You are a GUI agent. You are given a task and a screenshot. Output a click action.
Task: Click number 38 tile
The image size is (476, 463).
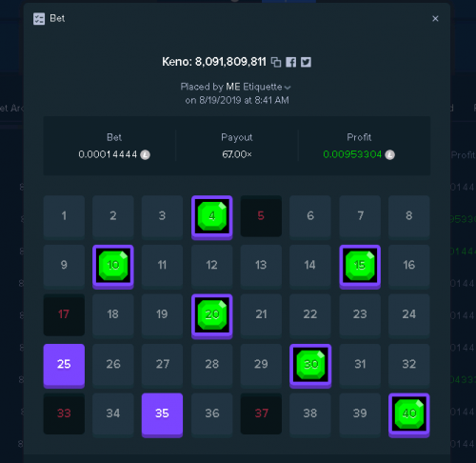(310, 414)
